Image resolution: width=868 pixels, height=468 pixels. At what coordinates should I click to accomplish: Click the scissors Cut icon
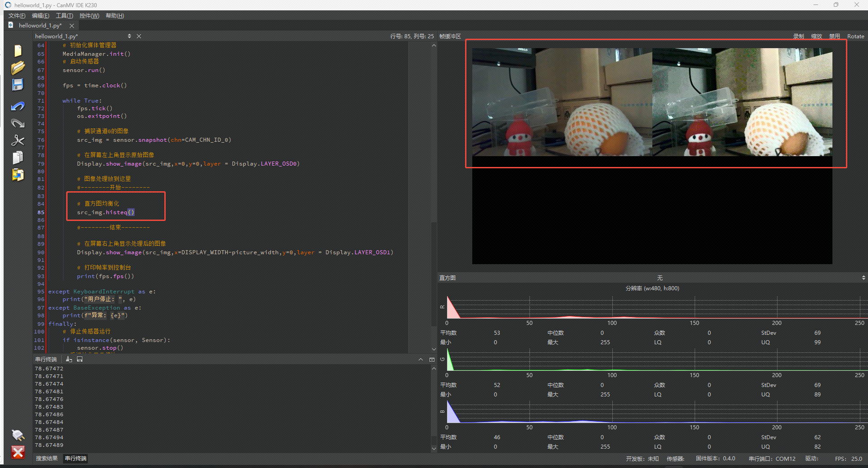[x=18, y=141]
